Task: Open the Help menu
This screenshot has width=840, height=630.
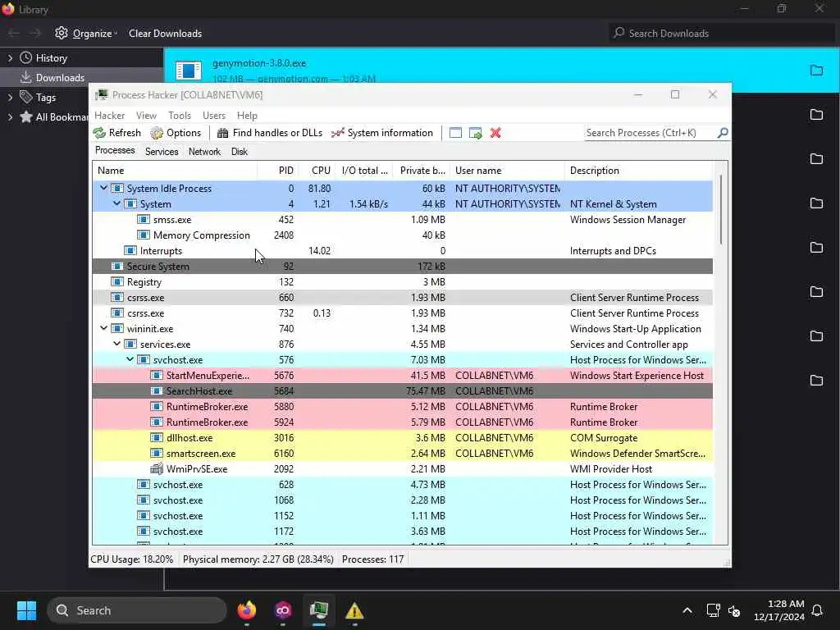Action: (247, 115)
